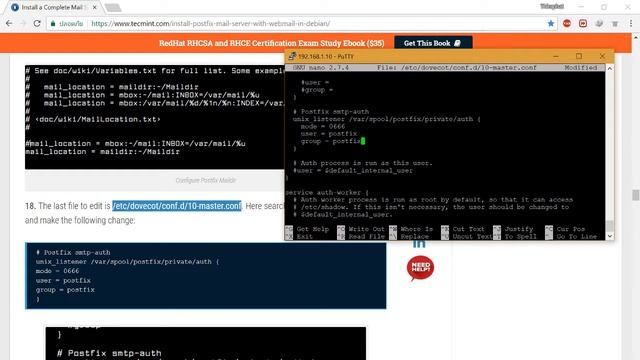Click the Configure Postfix Maildir caption

(x=206, y=180)
